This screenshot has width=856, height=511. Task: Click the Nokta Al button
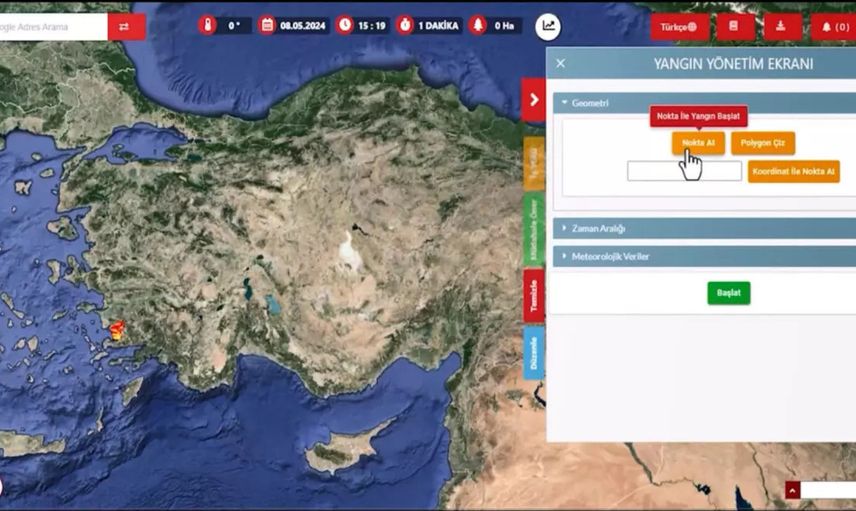point(698,142)
